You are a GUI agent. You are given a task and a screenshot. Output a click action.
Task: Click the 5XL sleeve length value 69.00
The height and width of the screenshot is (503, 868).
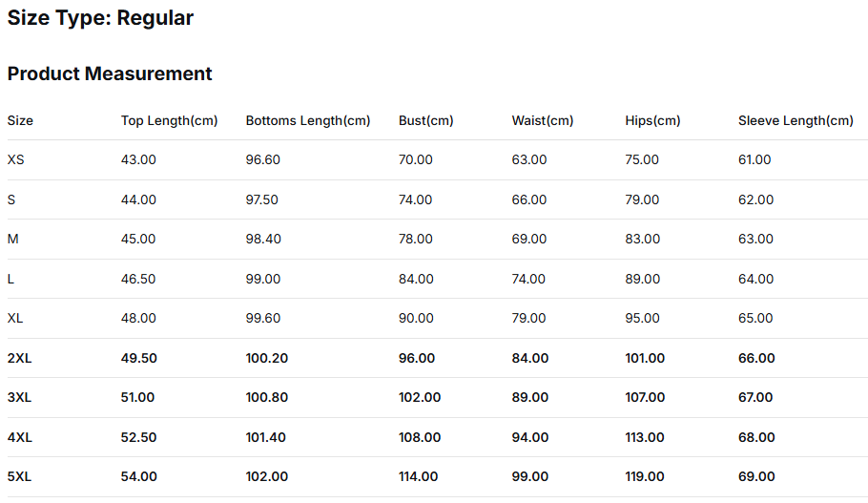(756, 477)
